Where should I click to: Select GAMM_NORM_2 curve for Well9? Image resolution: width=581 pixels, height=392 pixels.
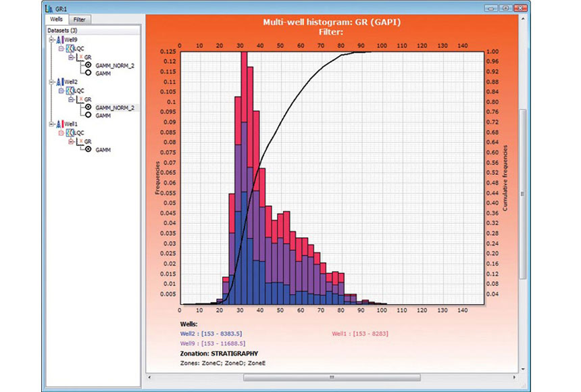[89, 64]
